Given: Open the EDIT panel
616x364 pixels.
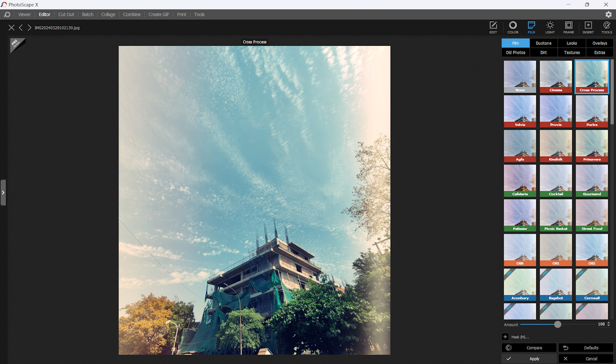Looking at the screenshot, I should pyautogui.click(x=493, y=27).
